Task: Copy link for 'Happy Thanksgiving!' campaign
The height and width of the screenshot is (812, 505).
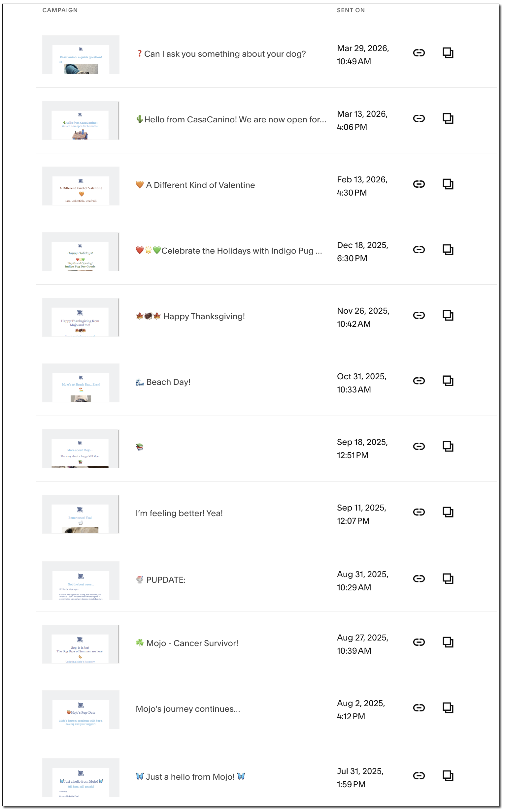Action: point(419,315)
